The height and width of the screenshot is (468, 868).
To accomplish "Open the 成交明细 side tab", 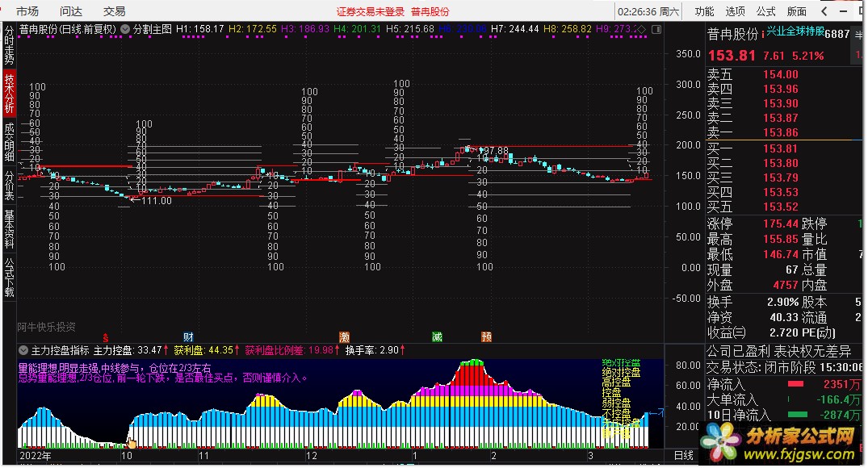I will click(x=9, y=142).
